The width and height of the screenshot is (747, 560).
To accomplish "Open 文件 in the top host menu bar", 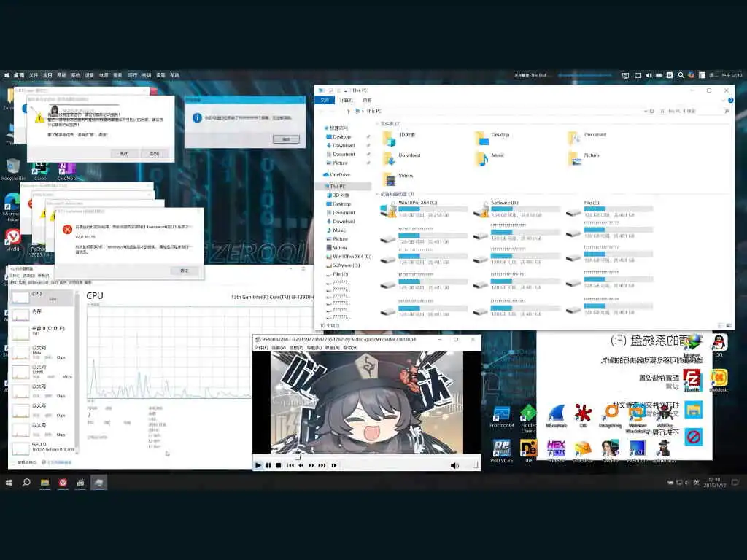I will click(34, 75).
